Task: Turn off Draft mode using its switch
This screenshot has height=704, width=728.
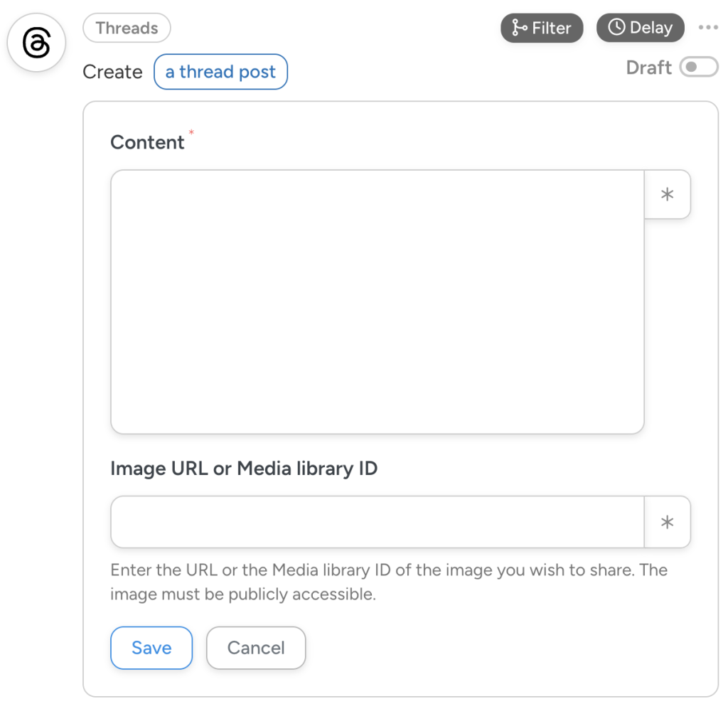Action: click(x=698, y=67)
